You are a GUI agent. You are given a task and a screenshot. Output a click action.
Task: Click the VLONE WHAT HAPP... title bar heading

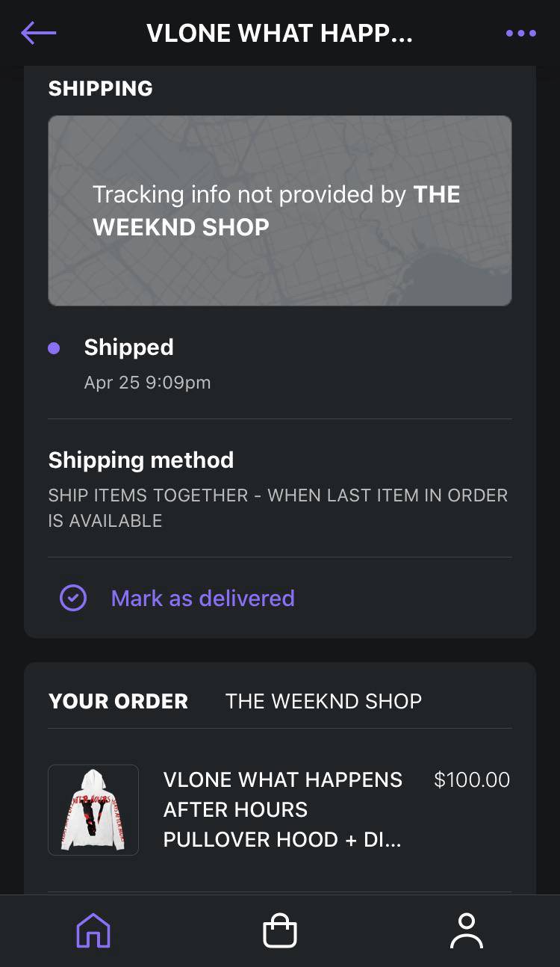point(281,33)
